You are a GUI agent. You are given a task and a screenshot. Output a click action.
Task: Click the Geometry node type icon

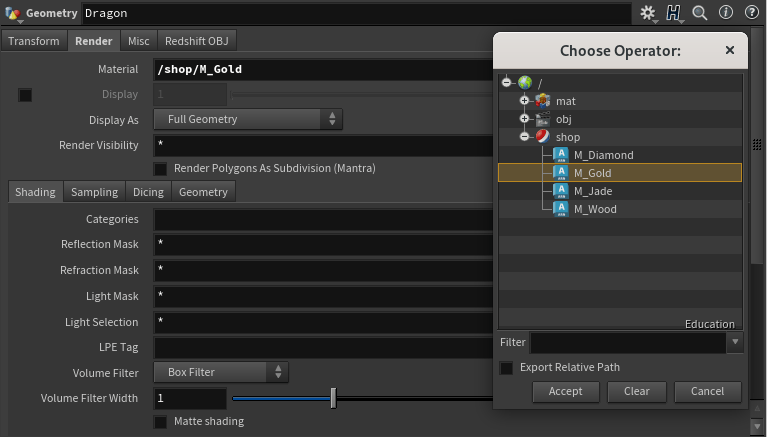13,14
